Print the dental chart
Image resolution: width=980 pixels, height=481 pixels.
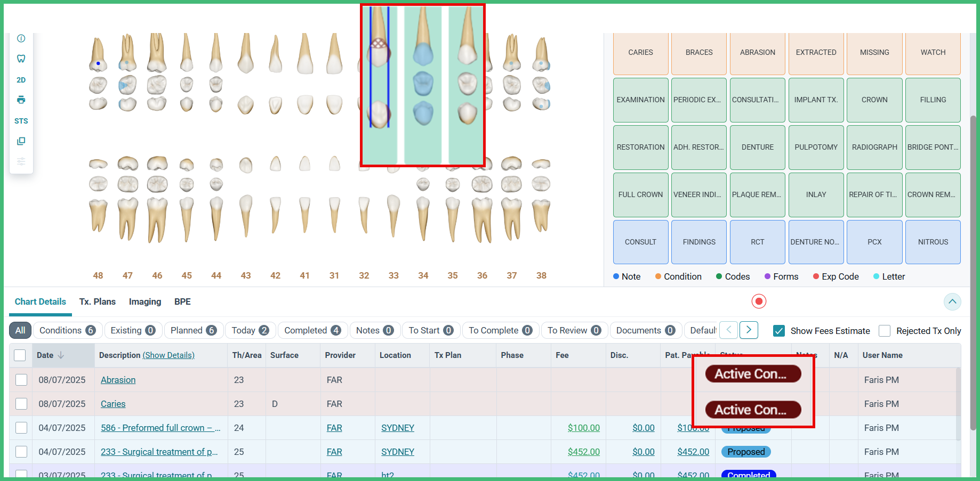click(21, 100)
